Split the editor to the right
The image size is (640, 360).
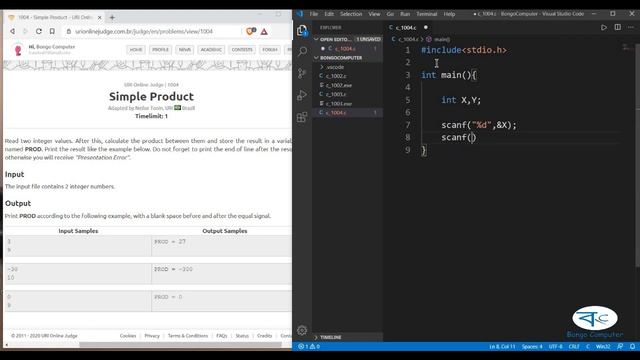coord(618,27)
